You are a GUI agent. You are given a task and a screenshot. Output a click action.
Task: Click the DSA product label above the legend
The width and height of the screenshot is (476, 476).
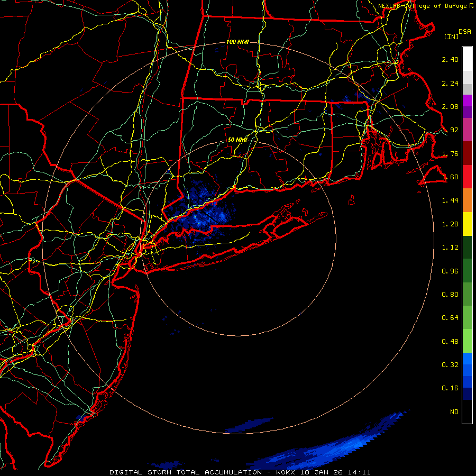pos(465,32)
